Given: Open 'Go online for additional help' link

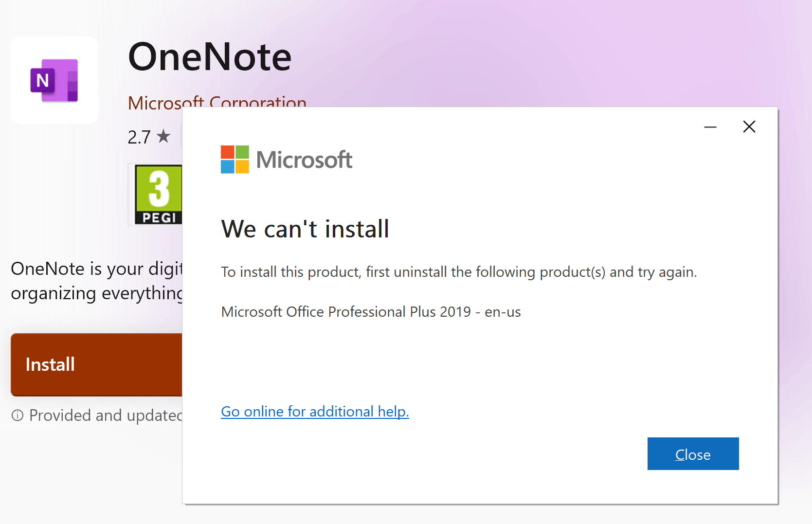Looking at the screenshot, I should pyautogui.click(x=315, y=411).
